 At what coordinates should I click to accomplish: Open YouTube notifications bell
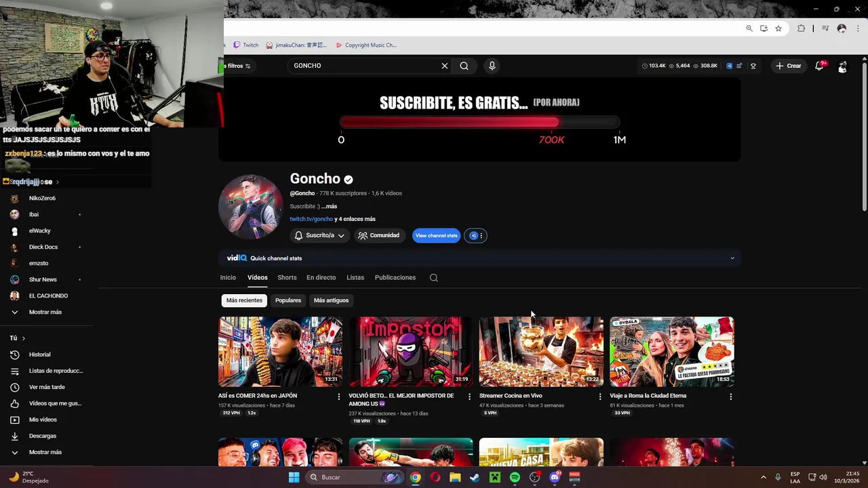(x=819, y=66)
